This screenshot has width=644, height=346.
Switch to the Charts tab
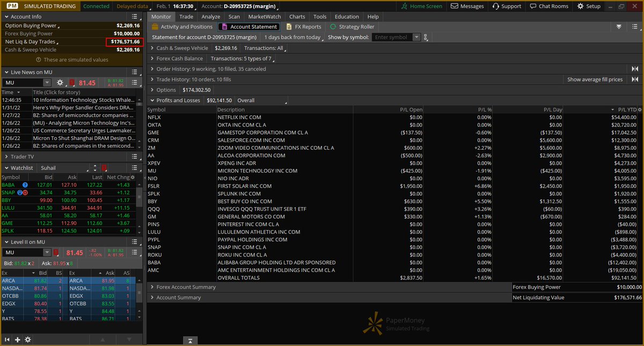297,17
